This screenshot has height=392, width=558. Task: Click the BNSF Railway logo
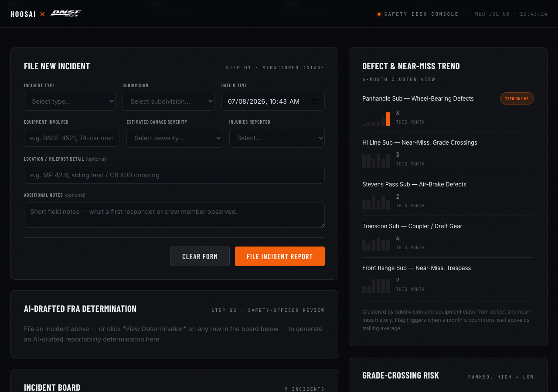click(66, 14)
